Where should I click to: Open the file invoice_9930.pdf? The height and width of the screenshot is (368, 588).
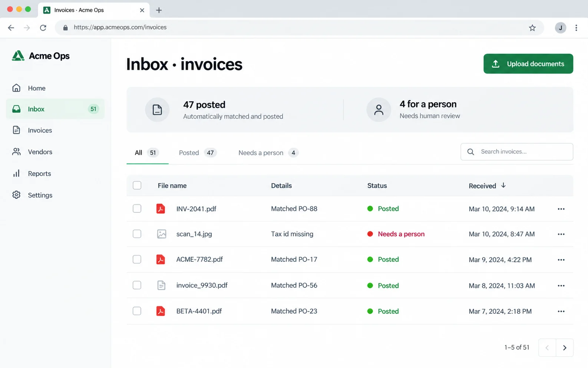(202, 285)
